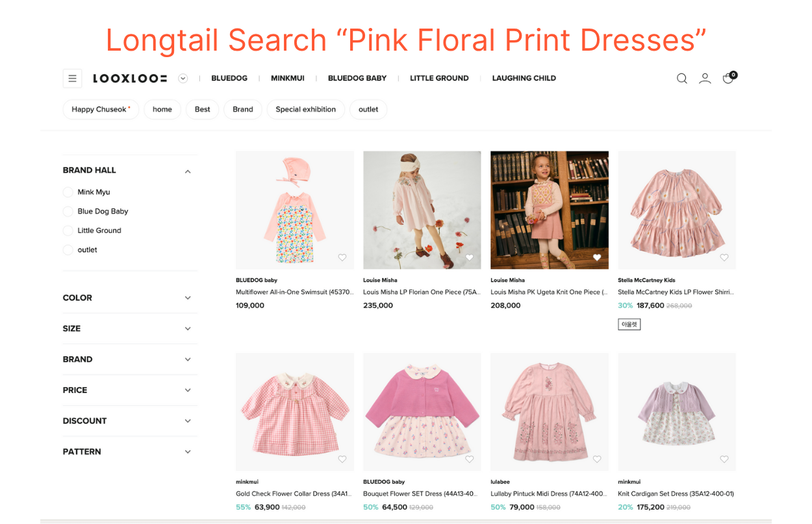Open the dropdown arrow beside LOOXLOO logo
Image resolution: width=812 pixels, height=524 pixels.
(x=183, y=78)
